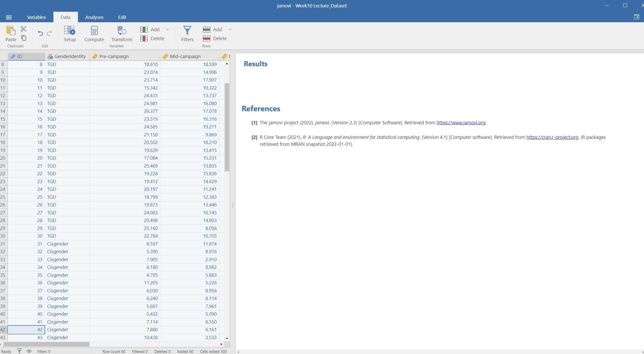Open the variable Setup tool
This screenshot has width=644, height=354.
[x=70, y=34]
